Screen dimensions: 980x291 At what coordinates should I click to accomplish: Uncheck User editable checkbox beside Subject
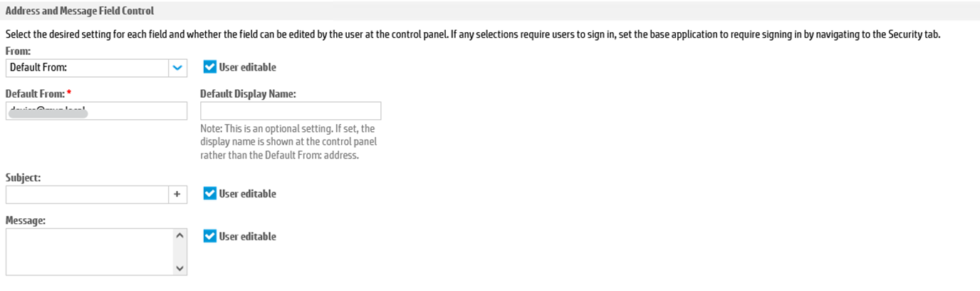(209, 193)
